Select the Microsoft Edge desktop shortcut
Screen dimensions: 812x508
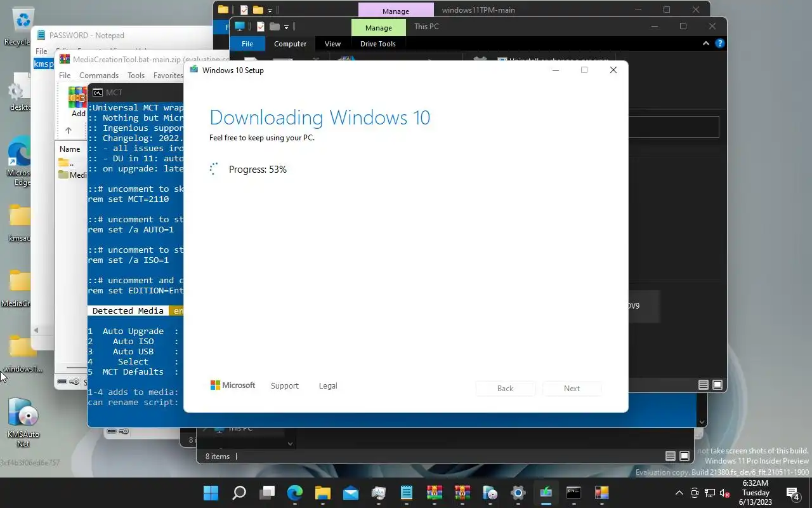click(20, 161)
